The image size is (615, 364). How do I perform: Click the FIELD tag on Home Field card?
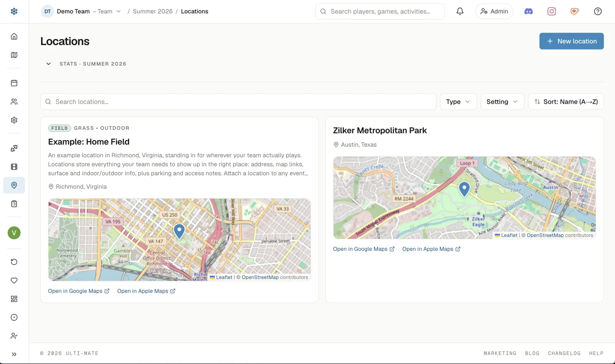tap(60, 128)
